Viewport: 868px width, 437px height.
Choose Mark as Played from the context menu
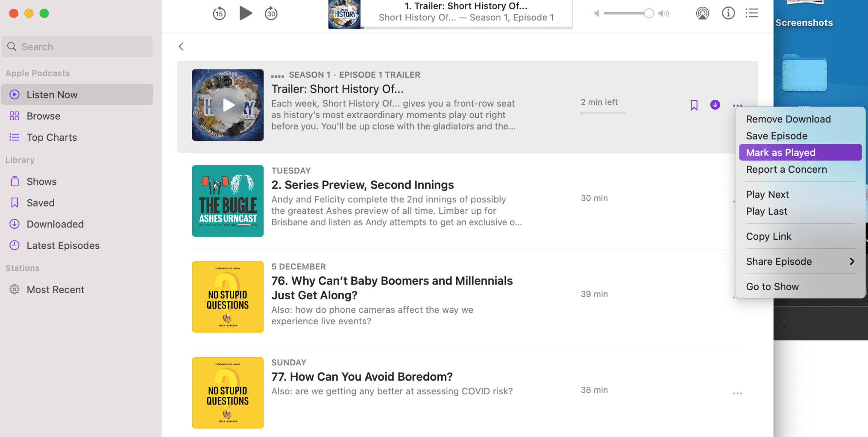click(x=780, y=152)
